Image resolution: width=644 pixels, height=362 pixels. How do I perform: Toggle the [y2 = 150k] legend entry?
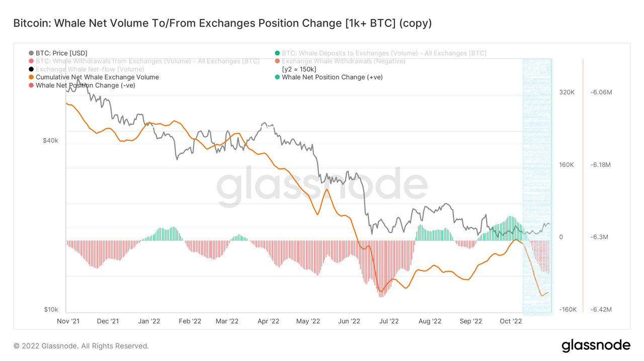click(x=299, y=69)
